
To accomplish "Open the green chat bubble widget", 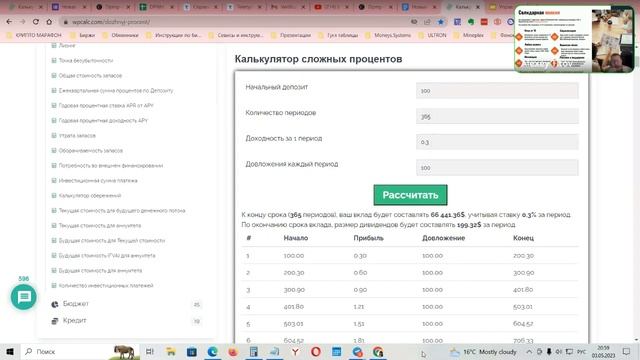I will (x=24, y=297).
